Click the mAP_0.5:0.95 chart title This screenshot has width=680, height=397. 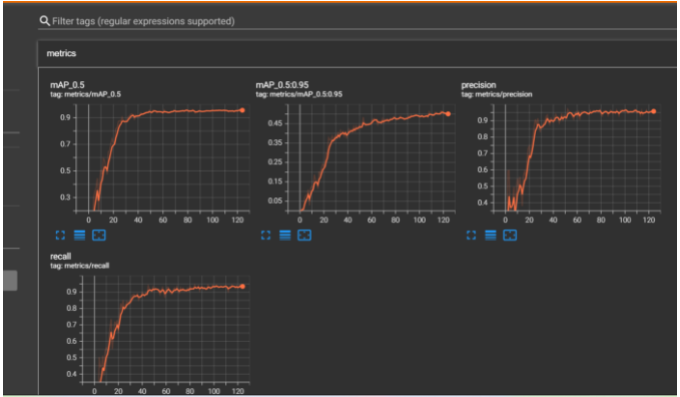tap(282, 85)
